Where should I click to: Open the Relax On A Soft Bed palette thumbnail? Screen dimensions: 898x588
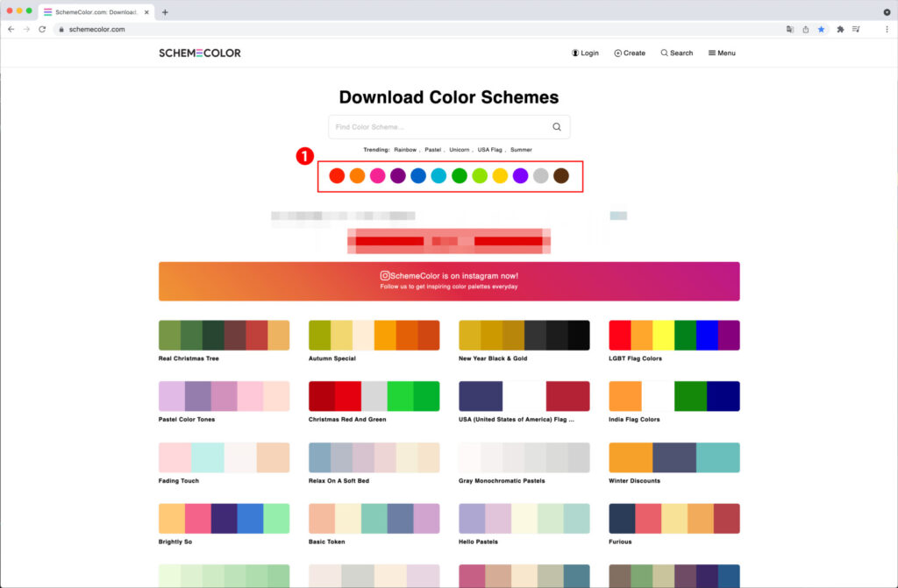374,457
